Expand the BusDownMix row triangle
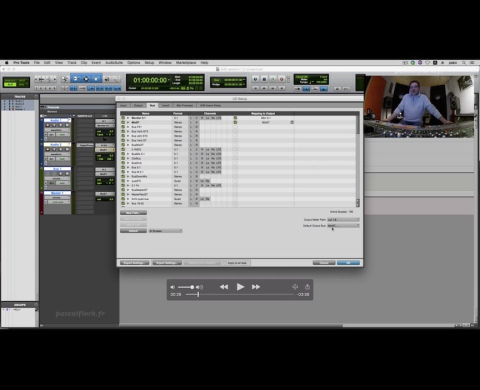This screenshot has height=390, width=480. [128, 176]
